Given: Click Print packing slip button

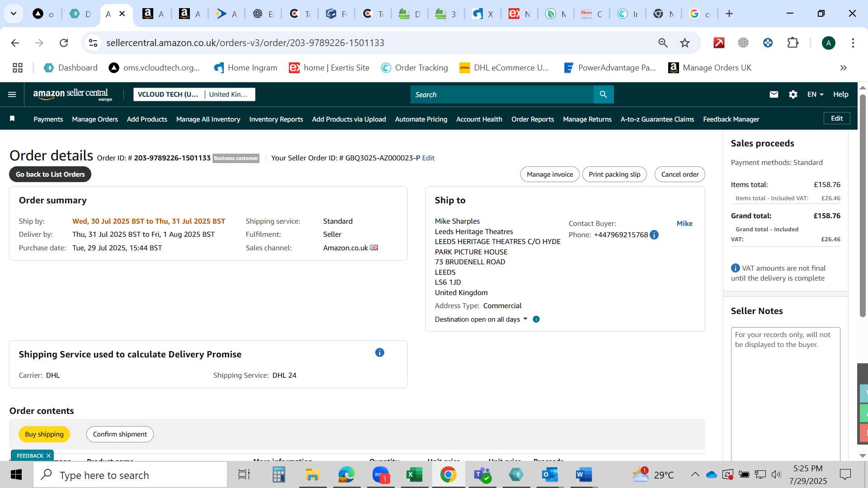Looking at the screenshot, I should tap(614, 174).
